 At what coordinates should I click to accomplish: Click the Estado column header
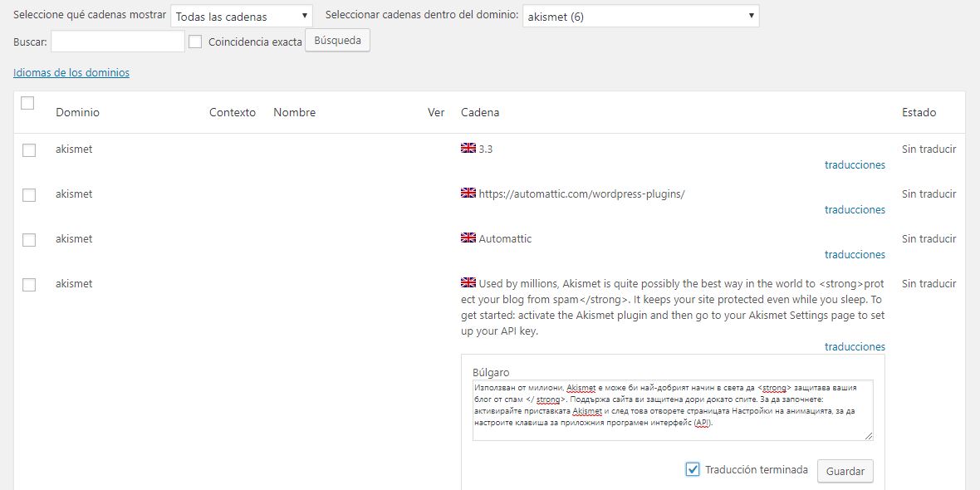919,112
